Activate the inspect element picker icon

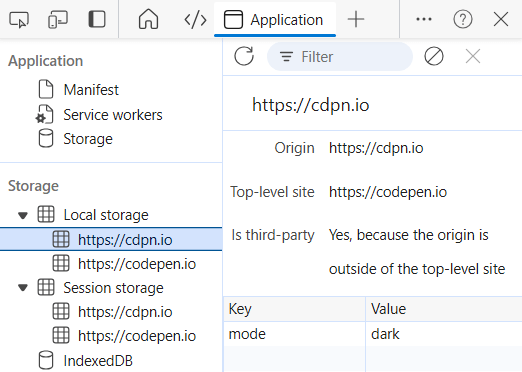click(x=19, y=20)
